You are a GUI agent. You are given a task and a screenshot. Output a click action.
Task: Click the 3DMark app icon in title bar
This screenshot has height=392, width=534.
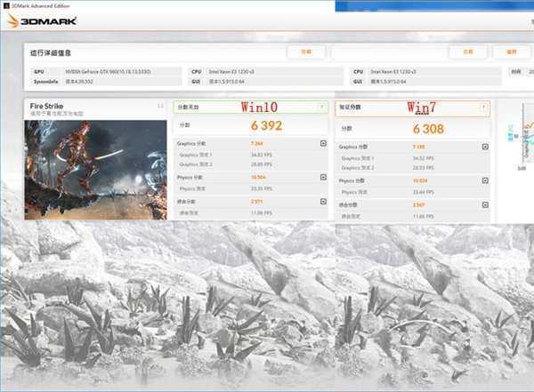[x=6, y=6]
